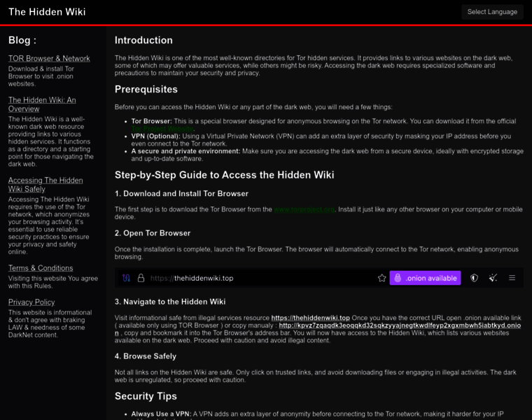
Task: Open the https://thehiddenwiki.top link
Action: [310, 318]
